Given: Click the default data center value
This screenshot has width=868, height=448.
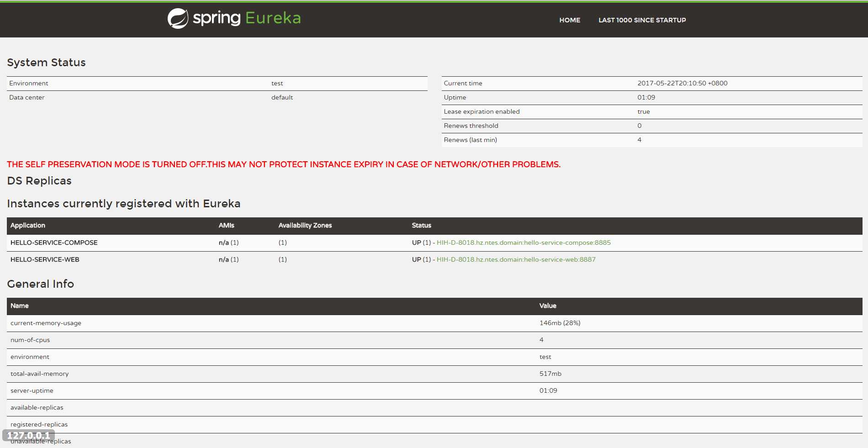Looking at the screenshot, I should [282, 97].
